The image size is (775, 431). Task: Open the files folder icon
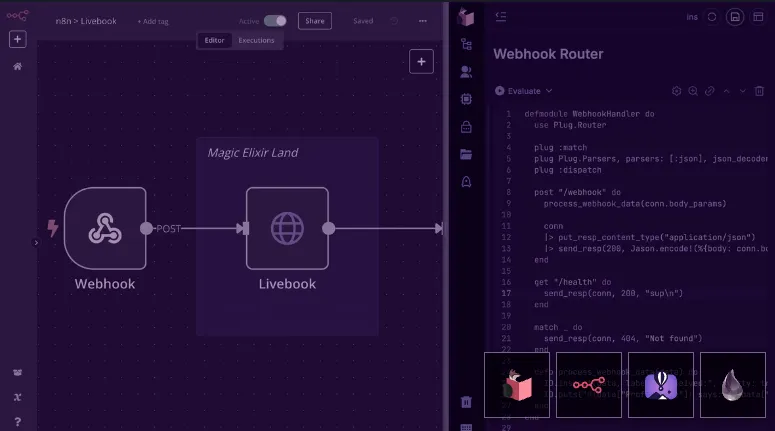(x=466, y=154)
